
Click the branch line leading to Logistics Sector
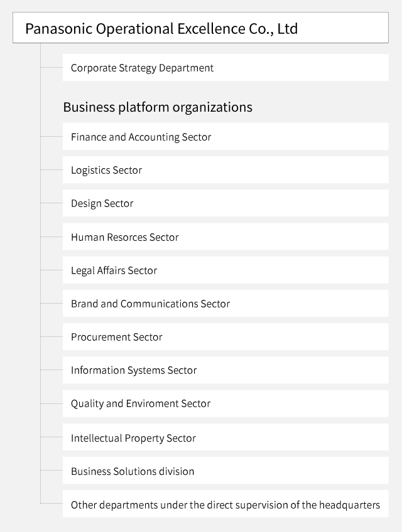tap(52, 169)
